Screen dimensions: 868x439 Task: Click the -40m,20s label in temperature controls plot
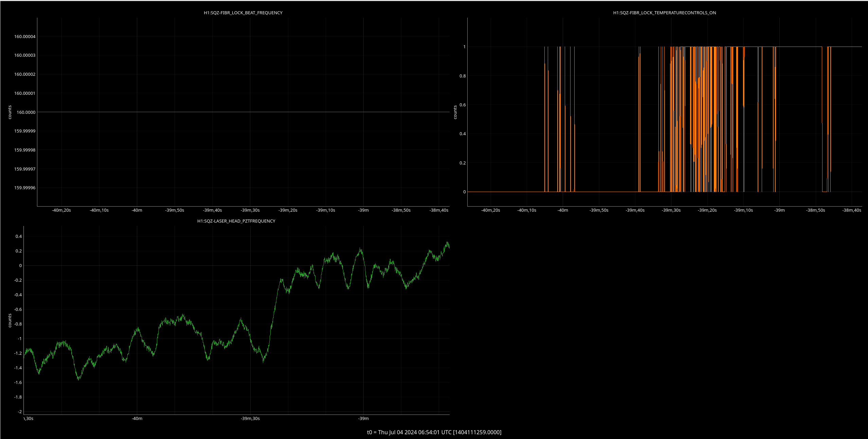490,210
